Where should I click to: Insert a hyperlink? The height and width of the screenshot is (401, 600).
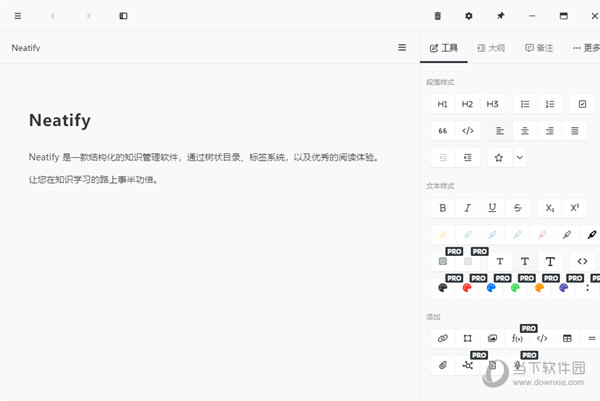(443, 338)
